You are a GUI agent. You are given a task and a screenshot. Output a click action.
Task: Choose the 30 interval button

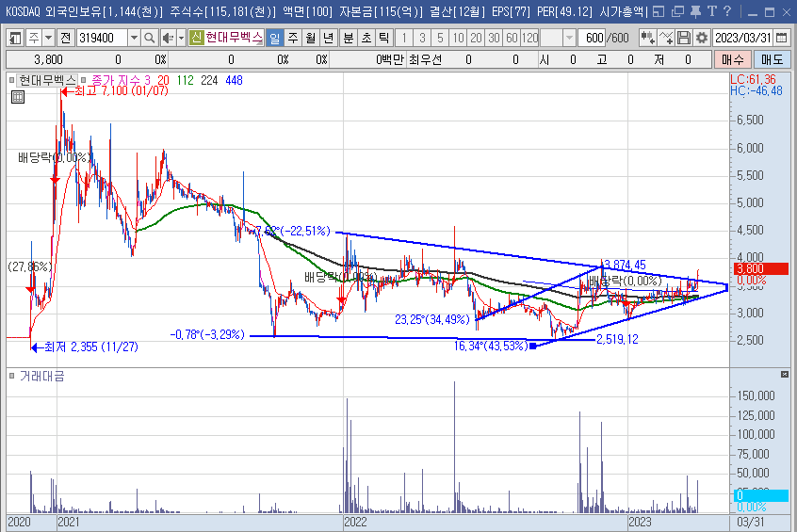(494, 38)
